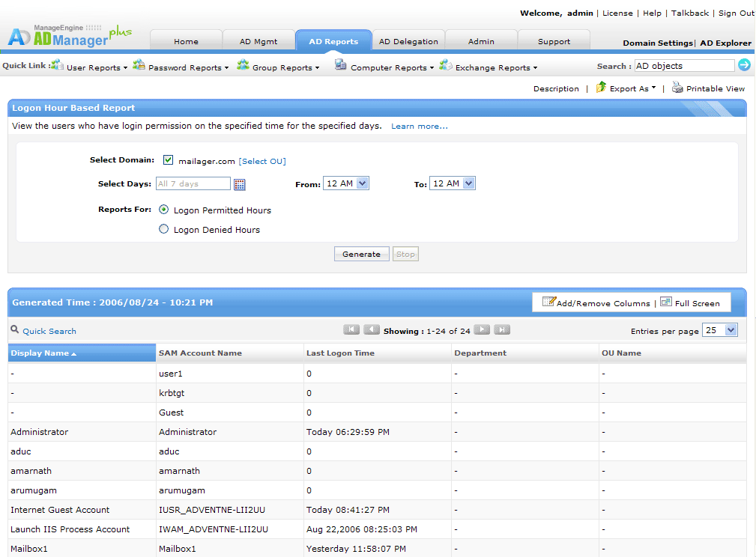Go to previous page of results
Viewport: 756px width, 557px height.
(x=371, y=329)
